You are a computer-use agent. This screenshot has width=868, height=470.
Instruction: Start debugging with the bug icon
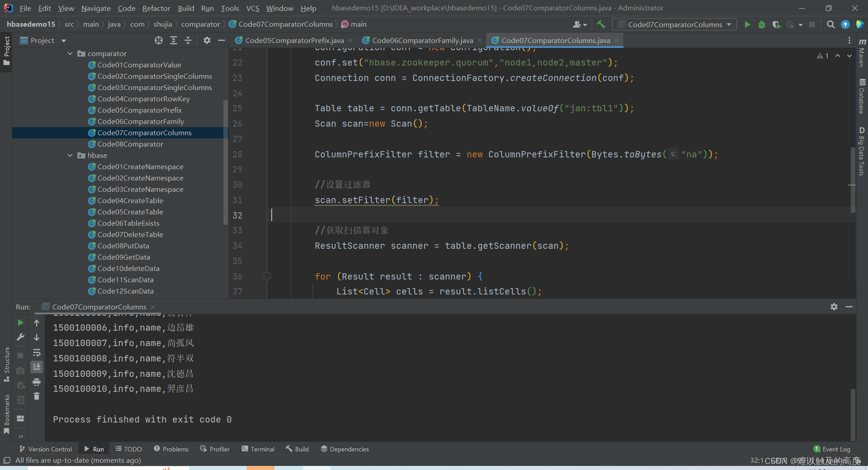click(762, 24)
